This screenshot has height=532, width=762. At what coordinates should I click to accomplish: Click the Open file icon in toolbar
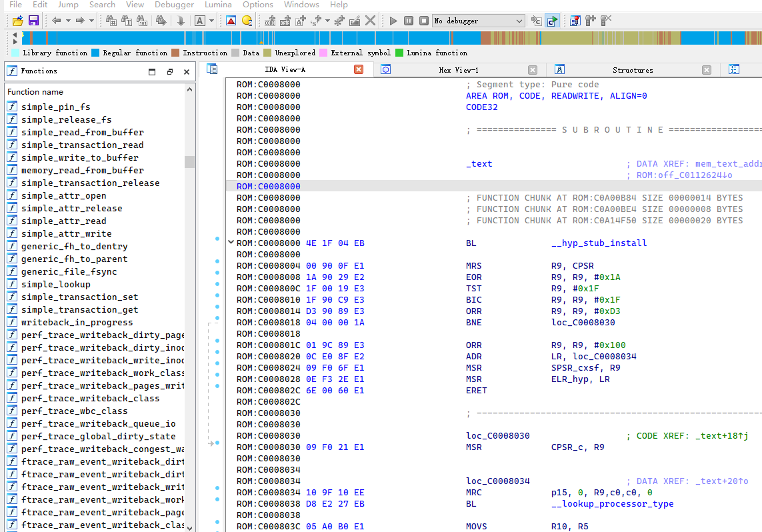[x=18, y=21]
